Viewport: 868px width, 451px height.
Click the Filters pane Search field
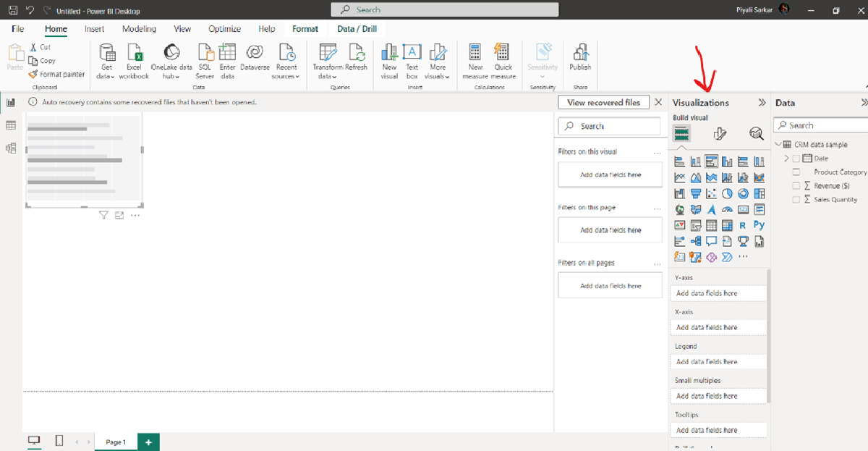point(609,126)
